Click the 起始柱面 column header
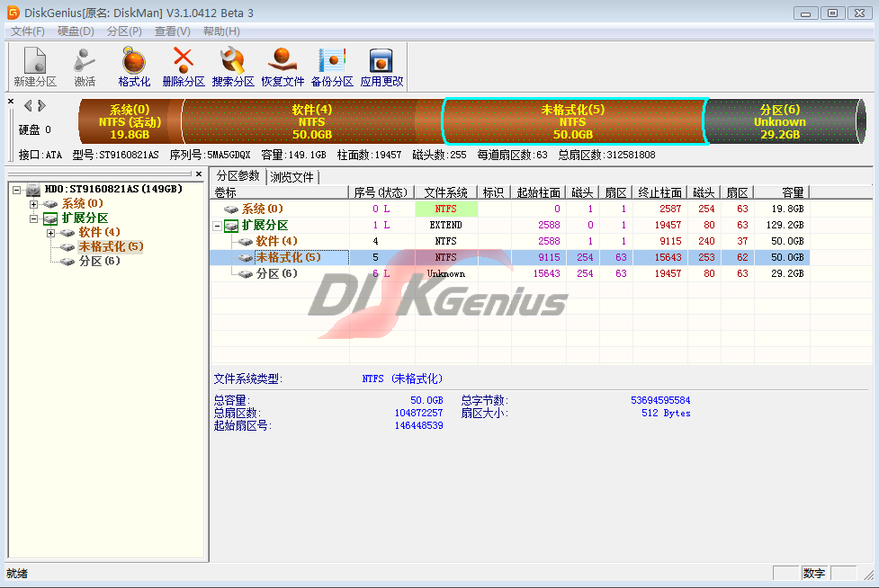This screenshot has width=879, height=588. point(538,192)
